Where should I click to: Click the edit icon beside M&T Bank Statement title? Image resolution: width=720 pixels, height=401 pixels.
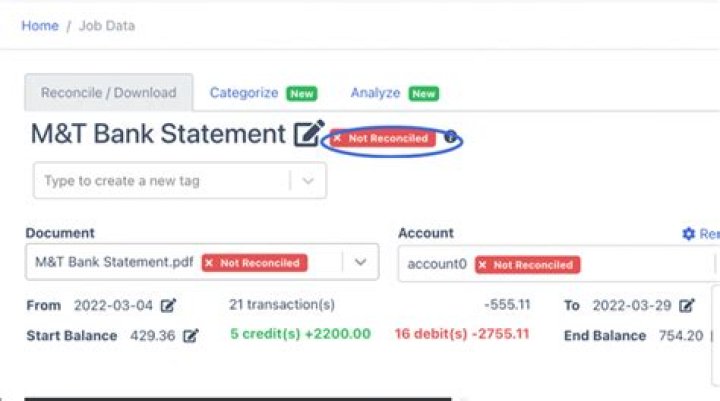pyautogui.click(x=309, y=133)
